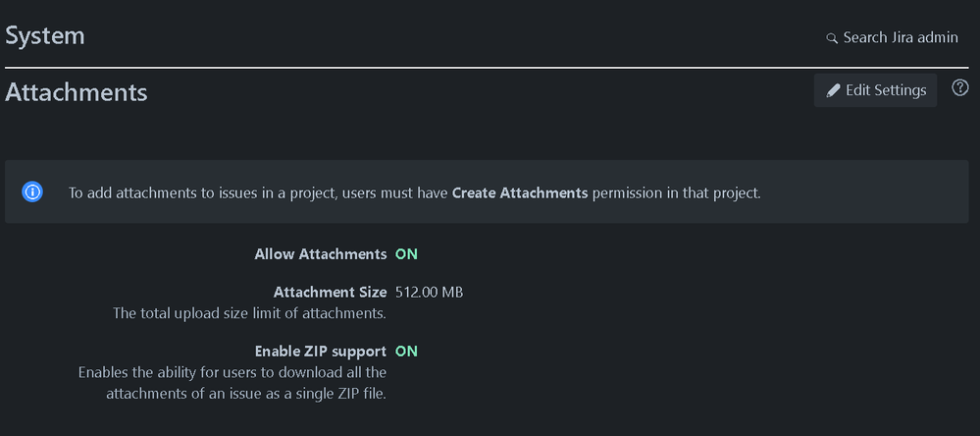Click the blue info icon in the banner
980x436 pixels.
pos(32,191)
